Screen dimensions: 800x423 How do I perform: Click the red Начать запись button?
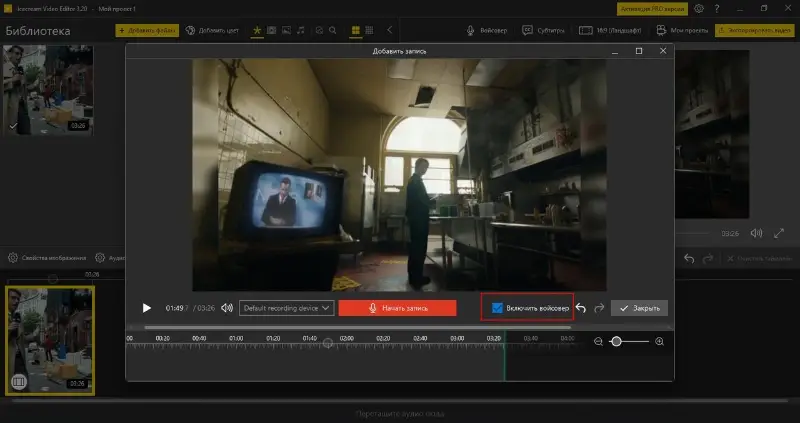coord(397,308)
